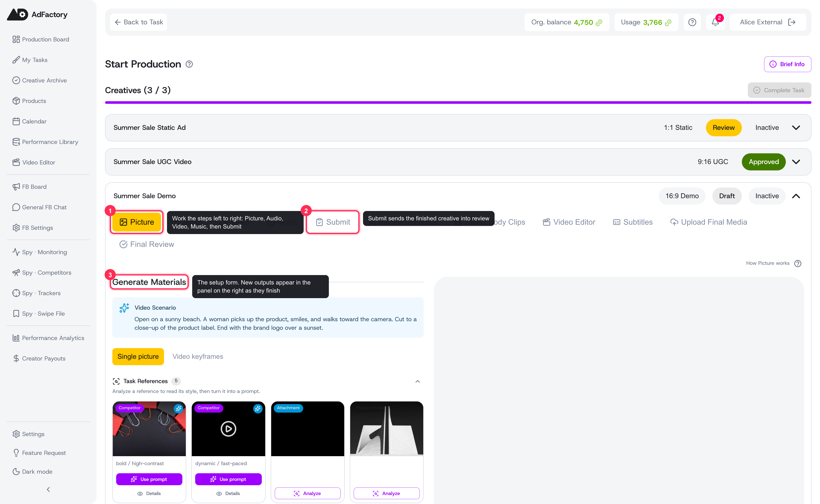Open Performance Library
The height and width of the screenshot is (504, 820).
[45, 142]
